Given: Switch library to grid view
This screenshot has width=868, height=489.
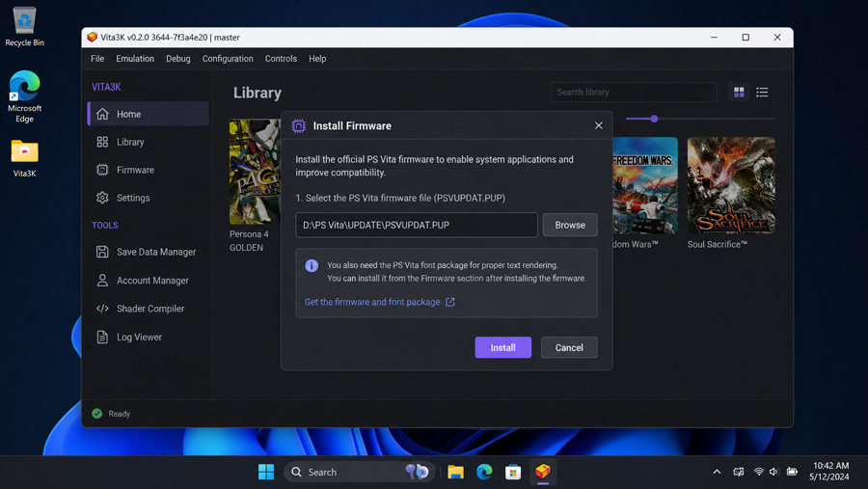Looking at the screenshot, I should point(739,92).
